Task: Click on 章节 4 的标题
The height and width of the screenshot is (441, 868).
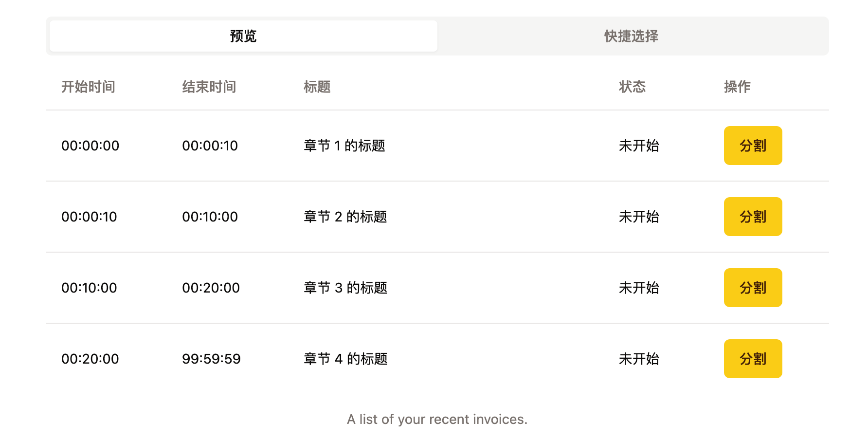Action: click(x=345, y=359)
